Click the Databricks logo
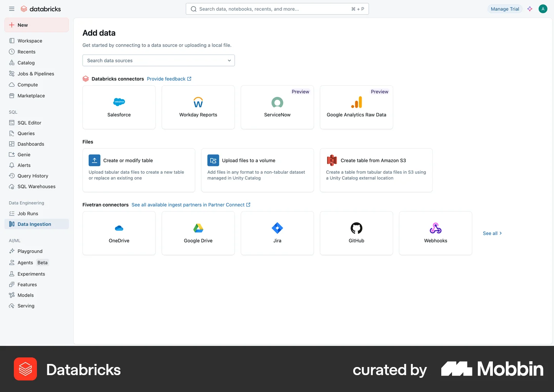554x392 pixels. (41, 9)
